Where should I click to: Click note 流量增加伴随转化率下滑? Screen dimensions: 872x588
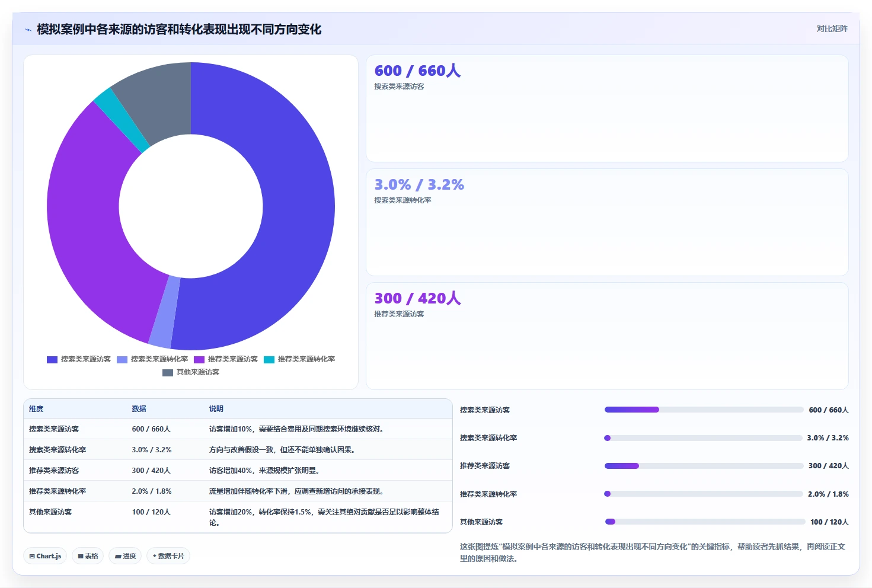coord(296,491)
